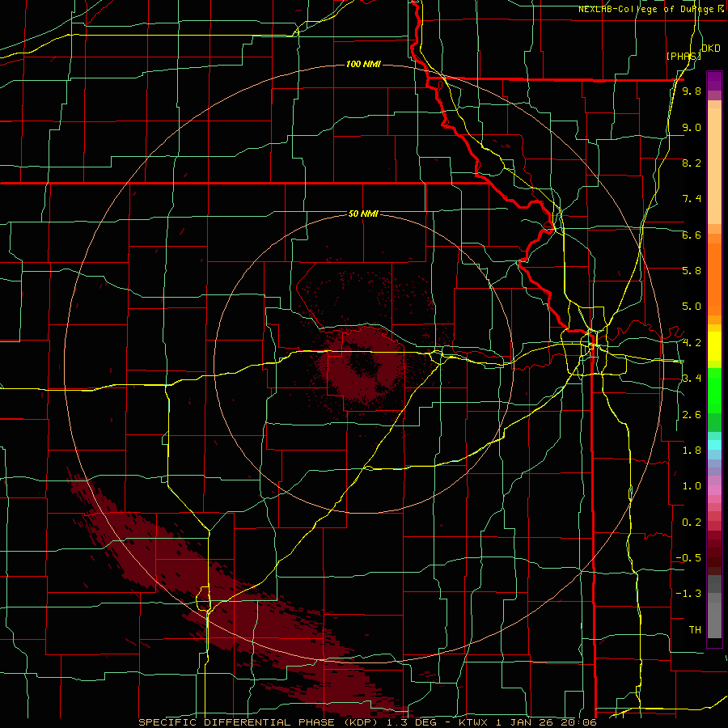Pick the purple top color bar segment
This screenshot has height=728, width=728.
714,81
